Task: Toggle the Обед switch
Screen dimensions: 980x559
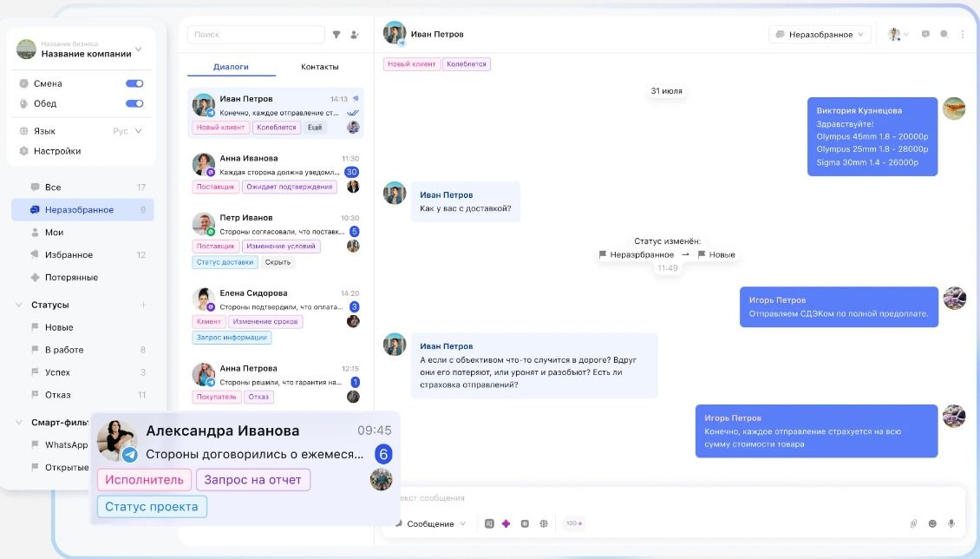Action: point(134,103)
